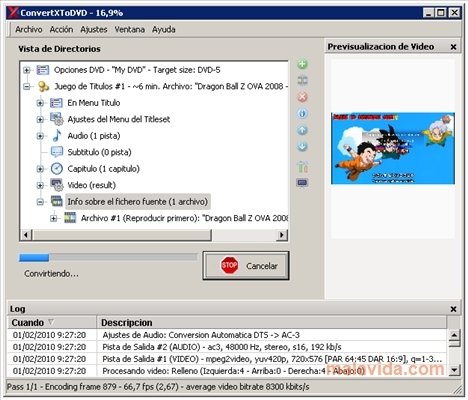Click the tree horizontal scrollbar thumb
The image size is (468, 400).
[x=122, y=235]
